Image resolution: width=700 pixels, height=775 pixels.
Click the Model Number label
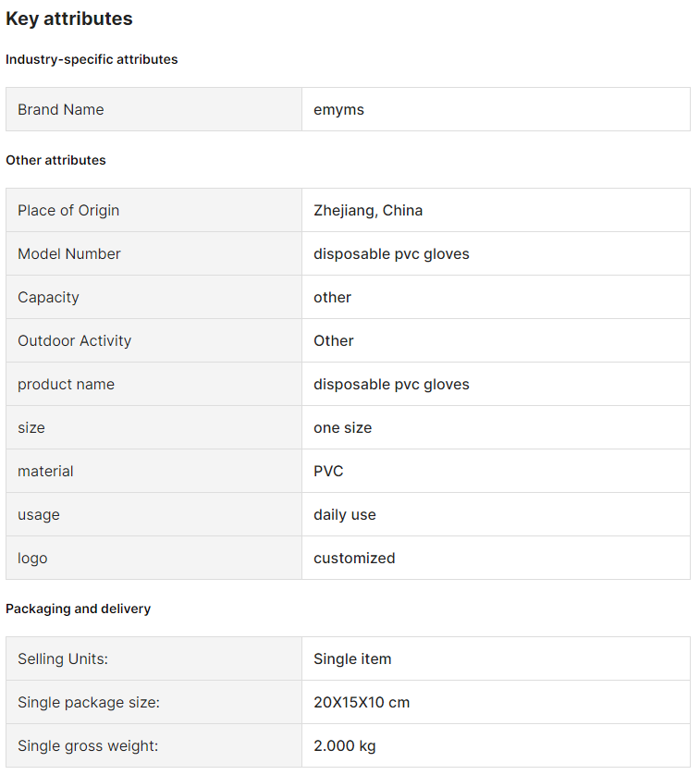pyautogui.click(x=68, y=254)
